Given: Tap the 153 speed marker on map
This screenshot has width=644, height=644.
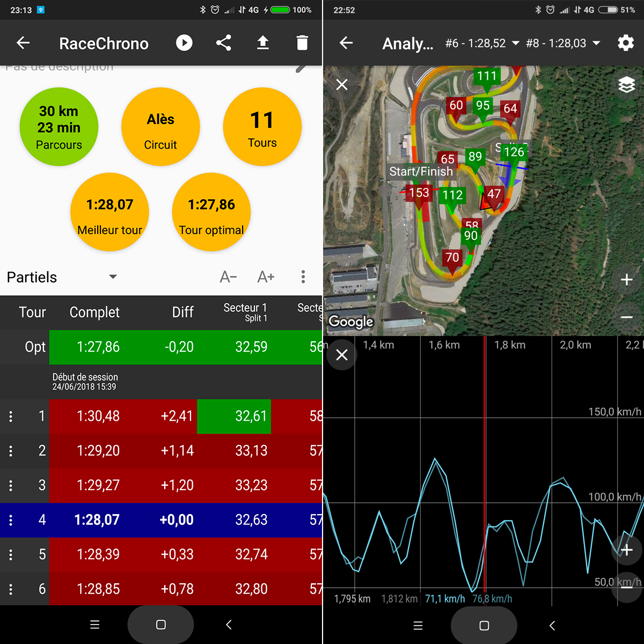Looking at the screenshot, I should (419, 193).
